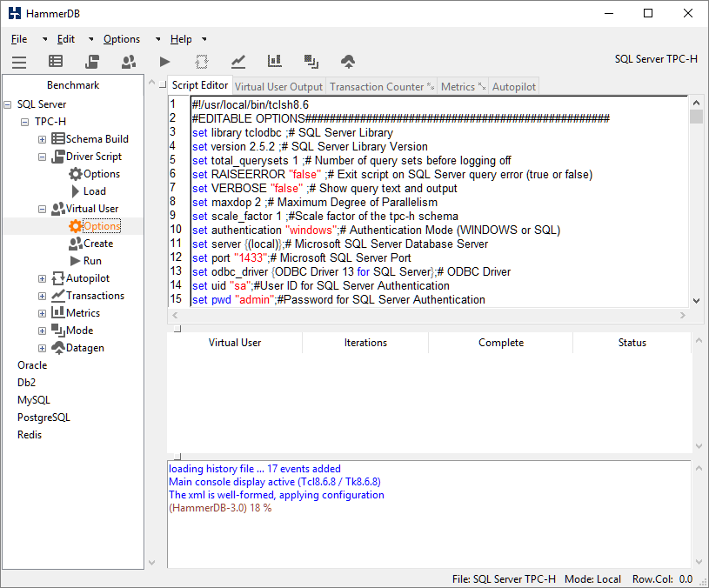Switch to the Virtual User Output tab
Image resolution: width=709 pixels, height=588 pixels.
[x=278, y=86]
